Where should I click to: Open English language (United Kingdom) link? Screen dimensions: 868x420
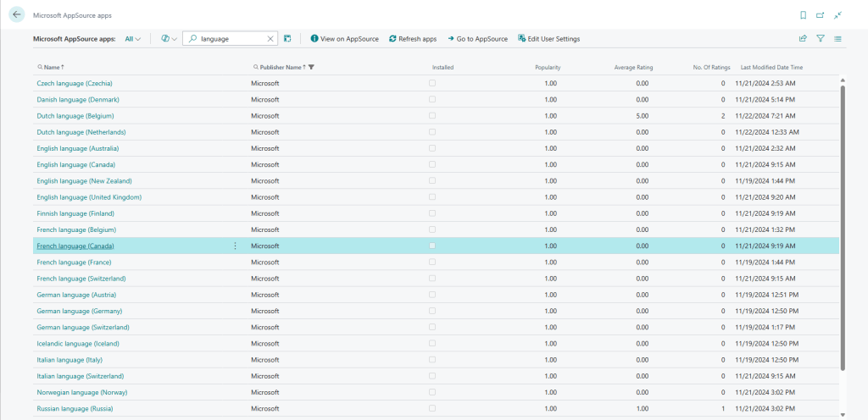click(89, 197)
